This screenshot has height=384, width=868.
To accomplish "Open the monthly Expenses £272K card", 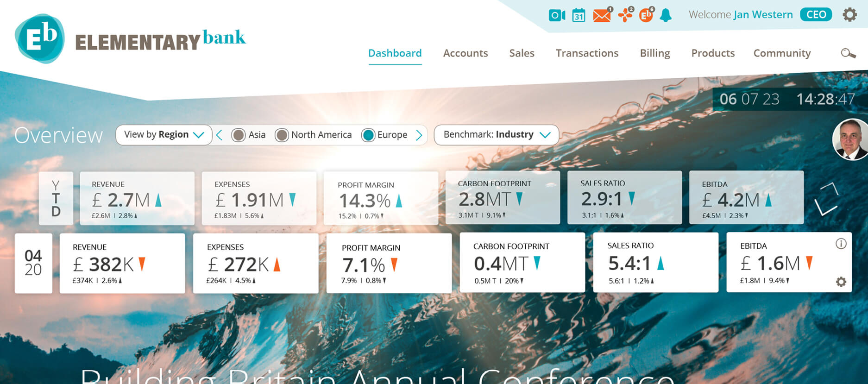I will (x=256, y=263).
